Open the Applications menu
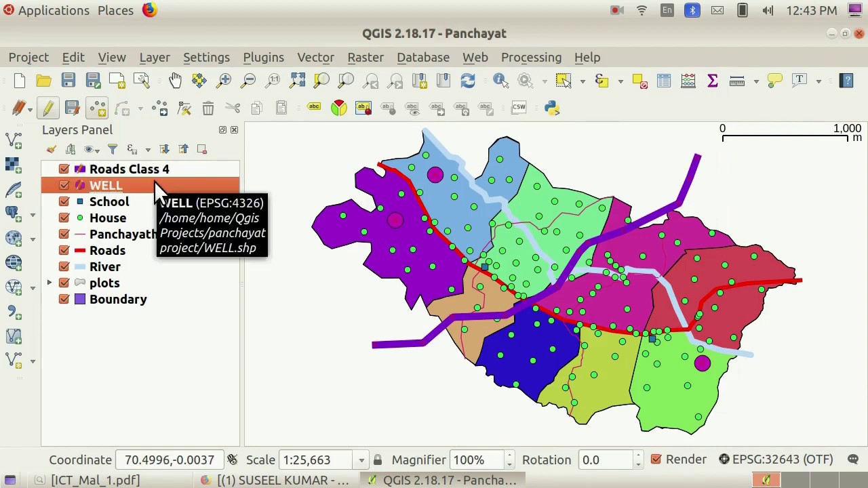The height and width of the screenshot is (488, 868). click(x=46, y=10)
